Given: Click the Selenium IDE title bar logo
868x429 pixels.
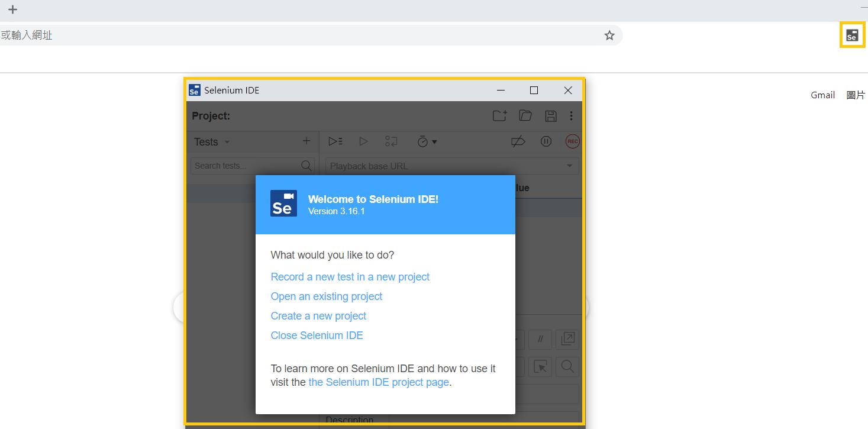Looking at the screenshot, I should [195, 90].
